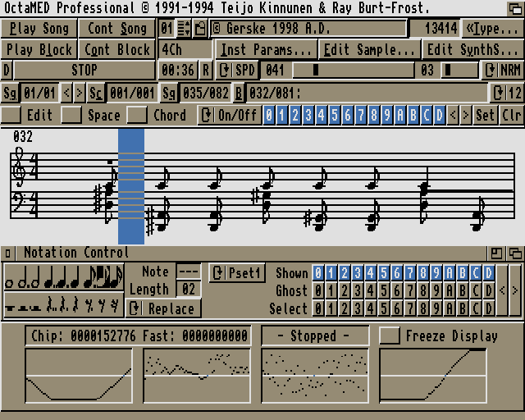Screen dimensions: 525x420
Task: Click the > arrow next to Set
Action: (466, 115)
